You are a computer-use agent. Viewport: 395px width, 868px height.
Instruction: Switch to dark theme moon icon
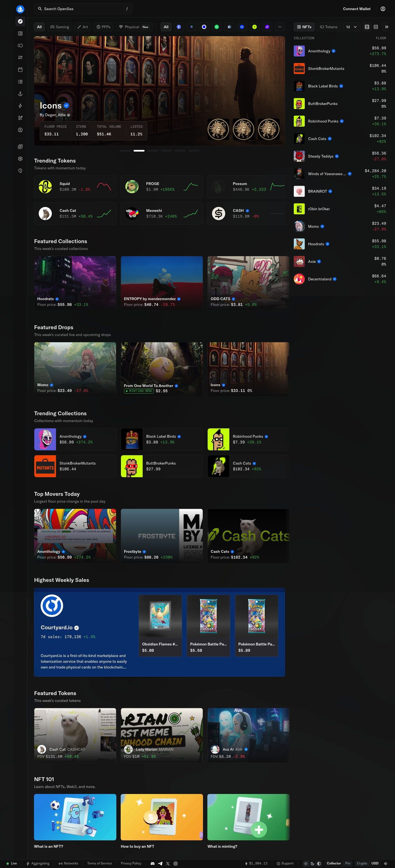coord(312,864)
